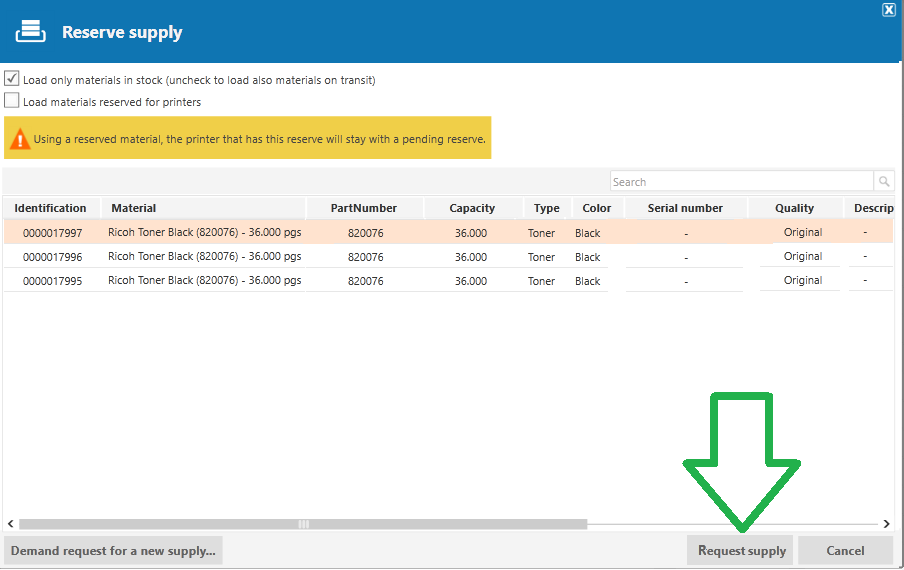The image size is (904, 570).
Task: Uncheck Load only materials in stock
Action: tap(12, 78)
